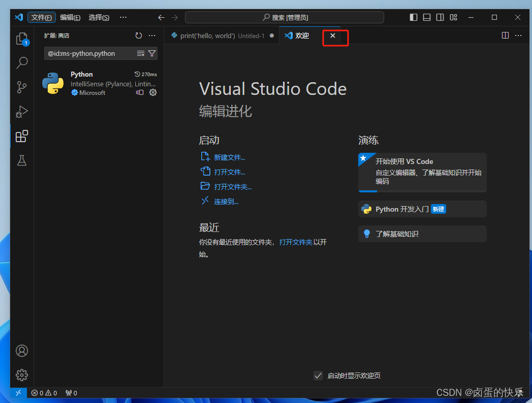Split the editor using the split icon
Viewport: 532px width, 403px height.
tap(505, 36)
